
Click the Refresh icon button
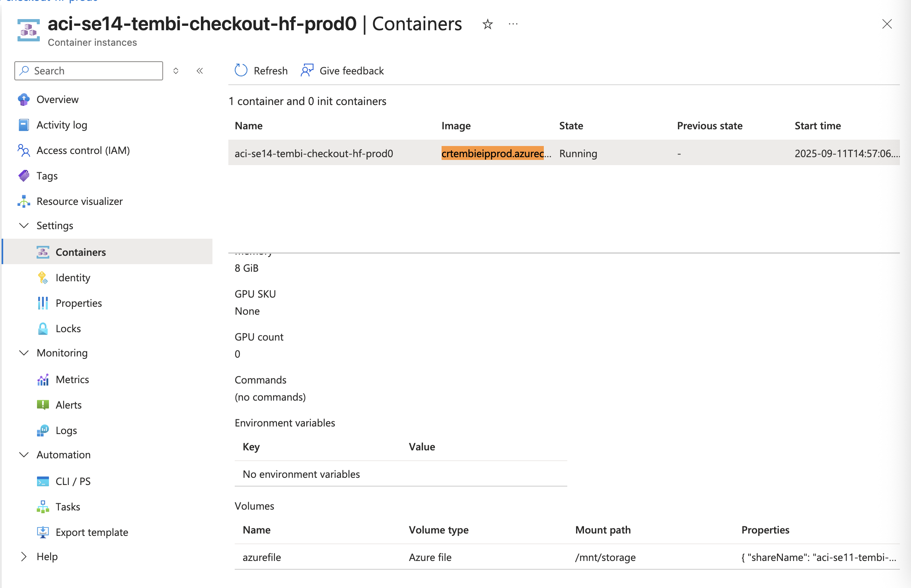pos(241,70)
